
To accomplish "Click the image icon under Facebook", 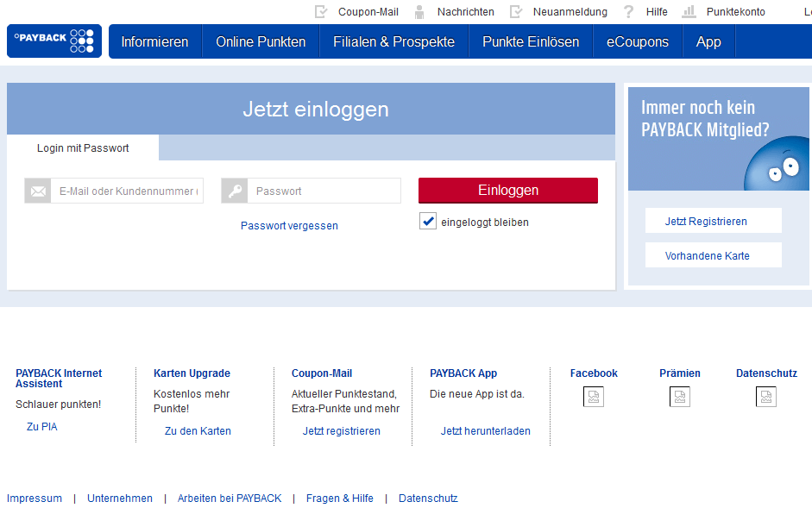I will pos(594,397).
